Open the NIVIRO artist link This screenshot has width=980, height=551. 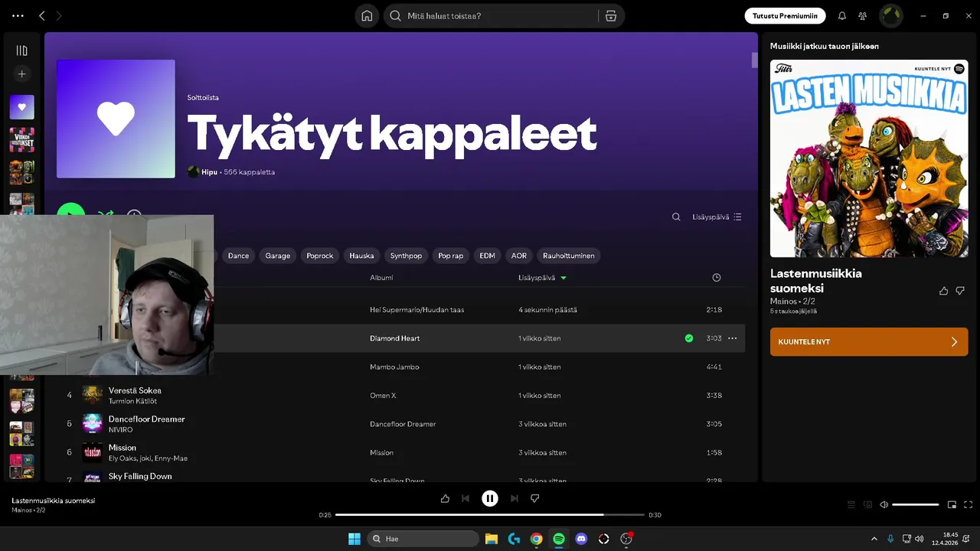click(x=120, y=430)
